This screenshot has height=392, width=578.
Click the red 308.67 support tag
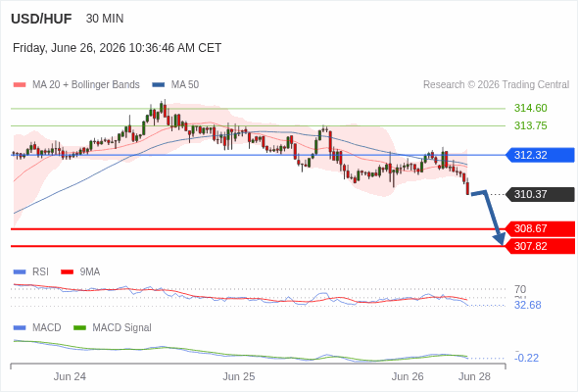[540, 228]
